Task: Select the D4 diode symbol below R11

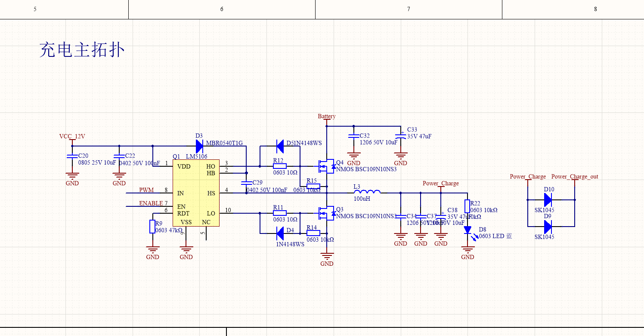Action: 280,233
